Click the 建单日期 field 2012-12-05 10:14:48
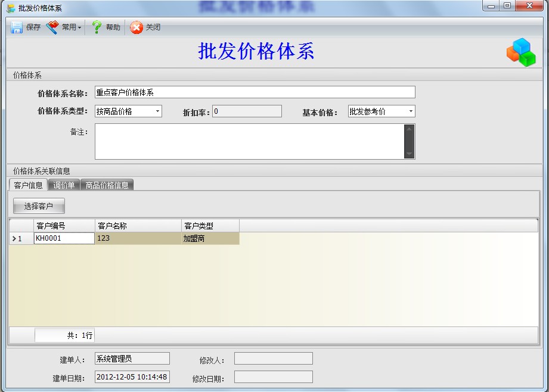 pyautogui.click(x=132, y=377)
